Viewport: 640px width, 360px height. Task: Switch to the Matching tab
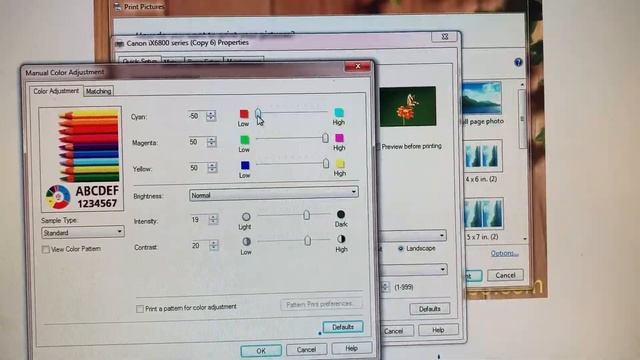tap(98, 91)
